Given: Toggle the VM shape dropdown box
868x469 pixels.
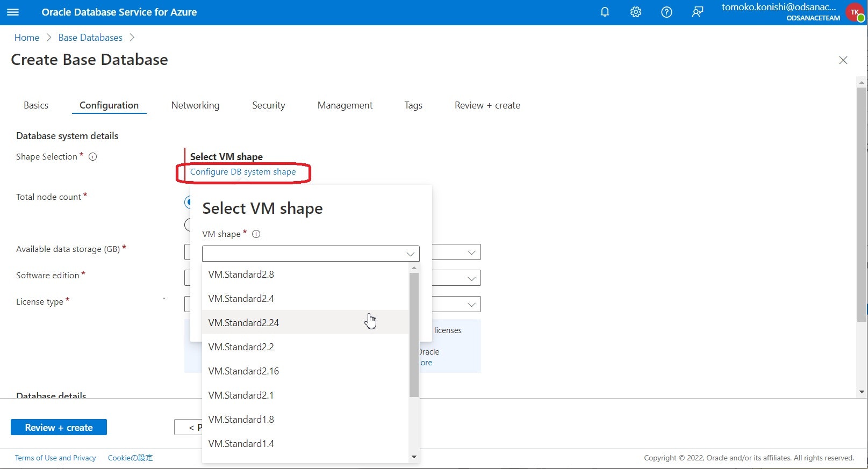Looking at the screenshot, I should 311,254.
